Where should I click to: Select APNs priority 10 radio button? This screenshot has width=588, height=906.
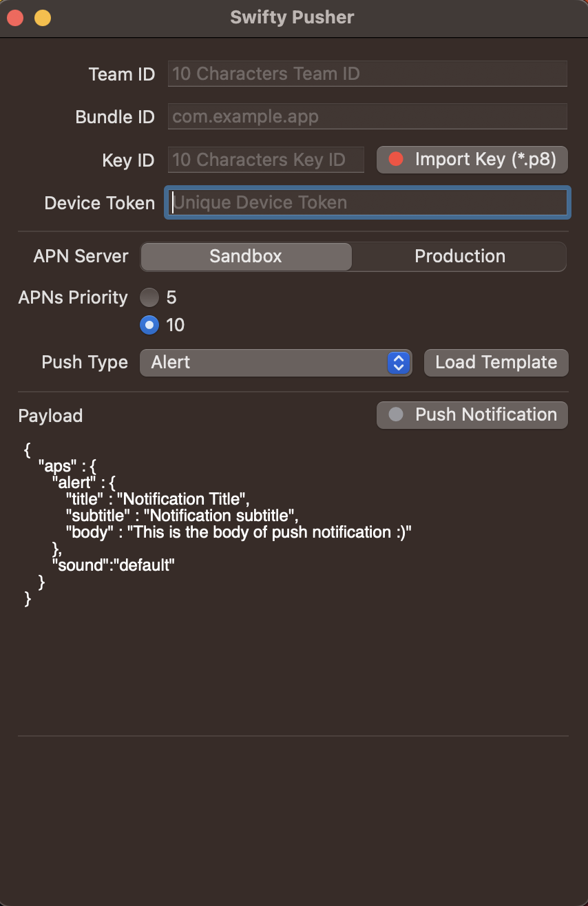(x=149, y=325)
